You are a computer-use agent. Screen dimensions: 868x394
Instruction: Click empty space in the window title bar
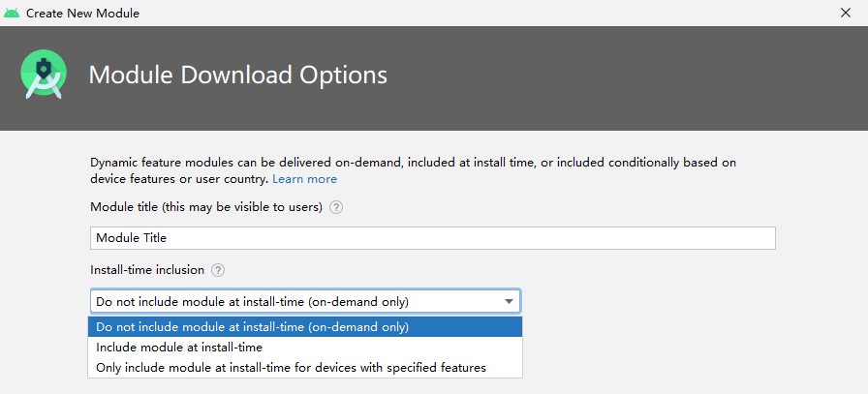point(484,12)
